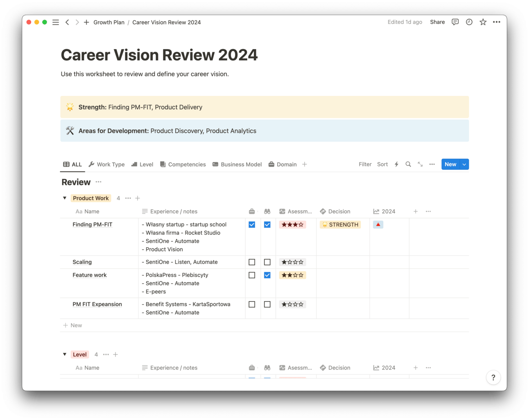Viewport: 529px width, 420px height.
Task: Click Growth Plan breadcrumb link
Action: pyautogui.click(x=109, y=22)
